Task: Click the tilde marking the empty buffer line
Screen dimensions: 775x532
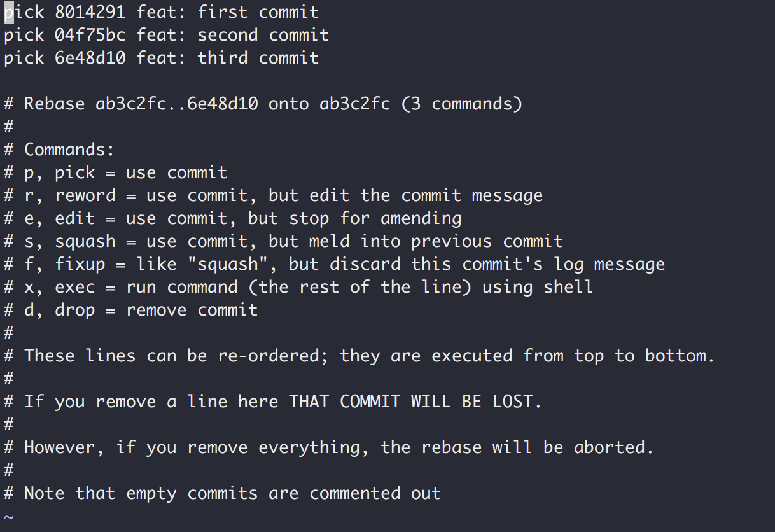Action: coord(8,516)
